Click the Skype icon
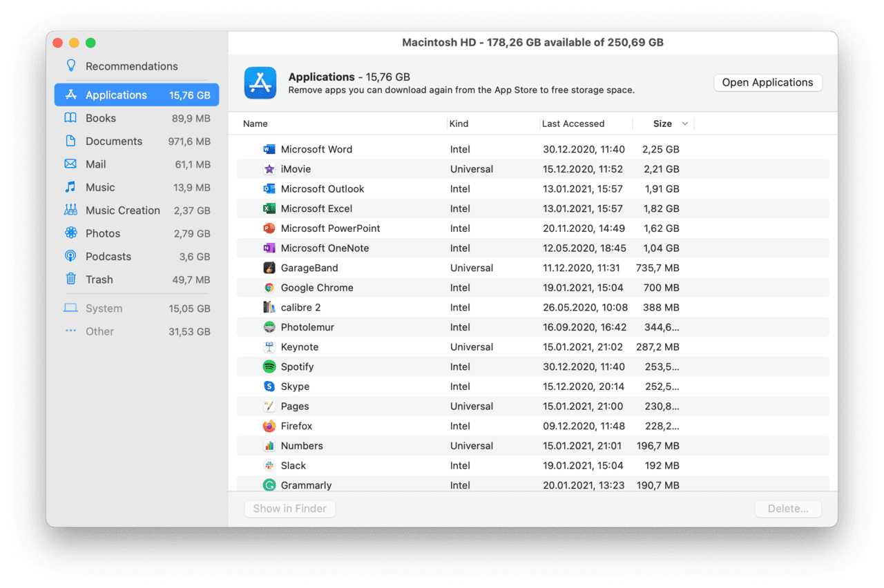Screen dimensions: 884x588 (269, 386)
